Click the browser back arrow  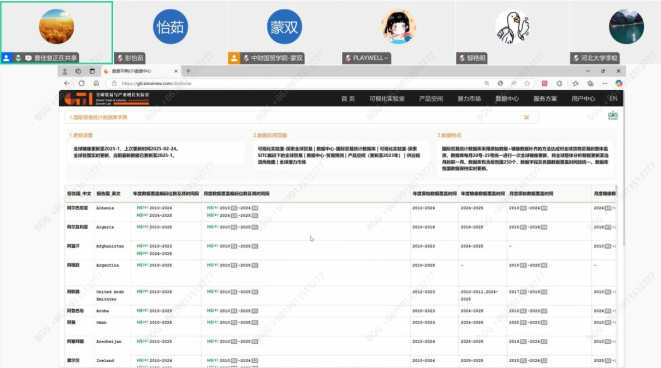67,83
